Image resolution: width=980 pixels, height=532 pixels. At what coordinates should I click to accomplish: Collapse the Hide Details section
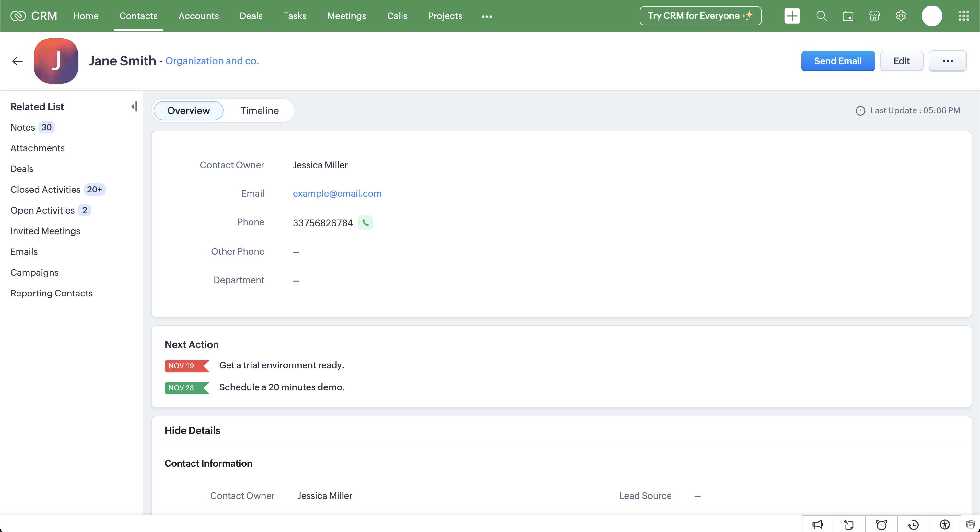(192, 430)
